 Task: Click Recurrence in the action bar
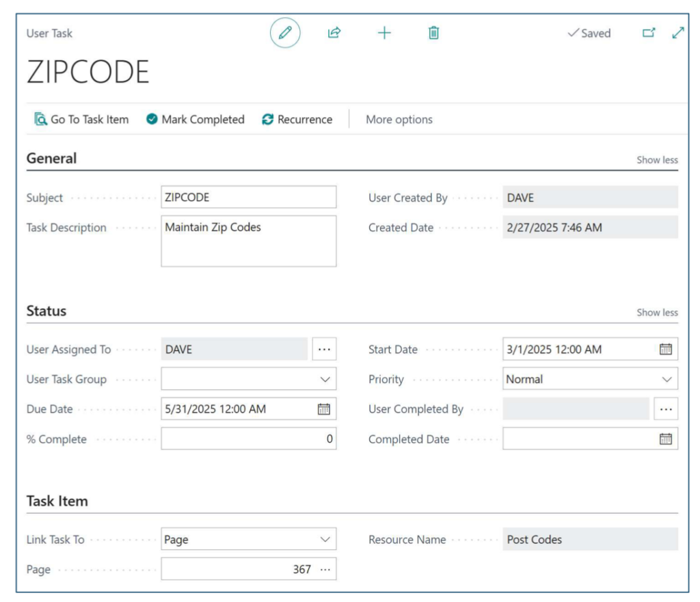(x=298, y=119)
